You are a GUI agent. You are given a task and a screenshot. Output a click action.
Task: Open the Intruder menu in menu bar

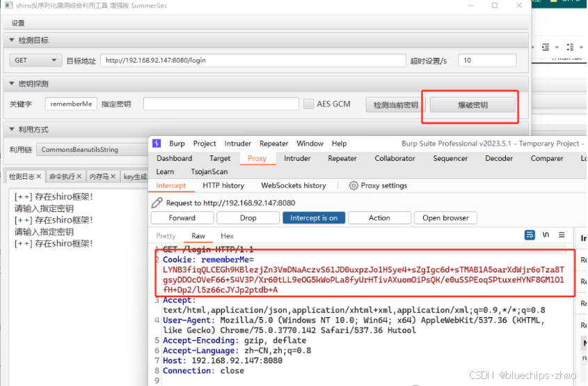coord(238,144)
